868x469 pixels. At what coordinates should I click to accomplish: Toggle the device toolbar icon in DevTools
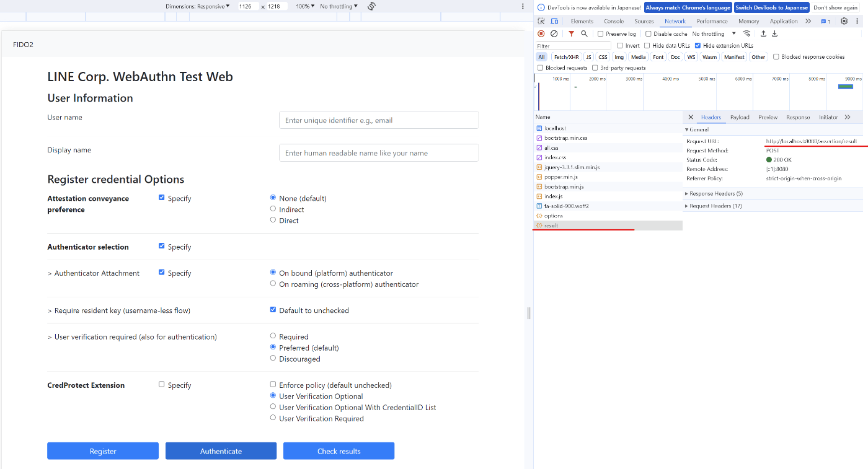554,21
